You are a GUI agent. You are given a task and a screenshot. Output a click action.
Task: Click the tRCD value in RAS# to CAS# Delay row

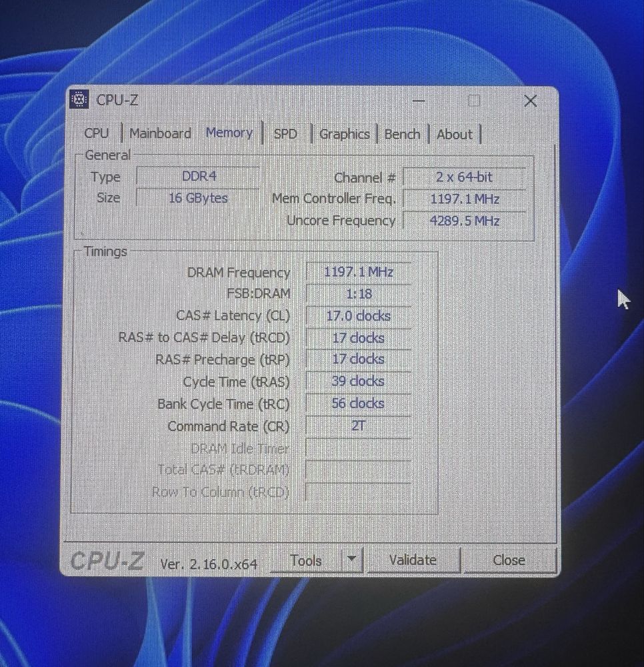pyautogui.click(x=359, y=338)
